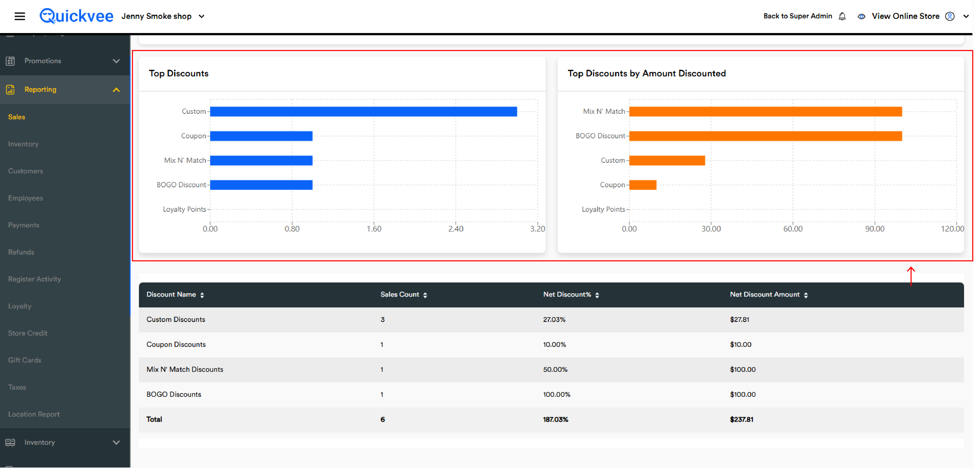Toggle sort on Sales Count column
The width and height of the screenshot is (980, 468).
(x=425, y=295)
